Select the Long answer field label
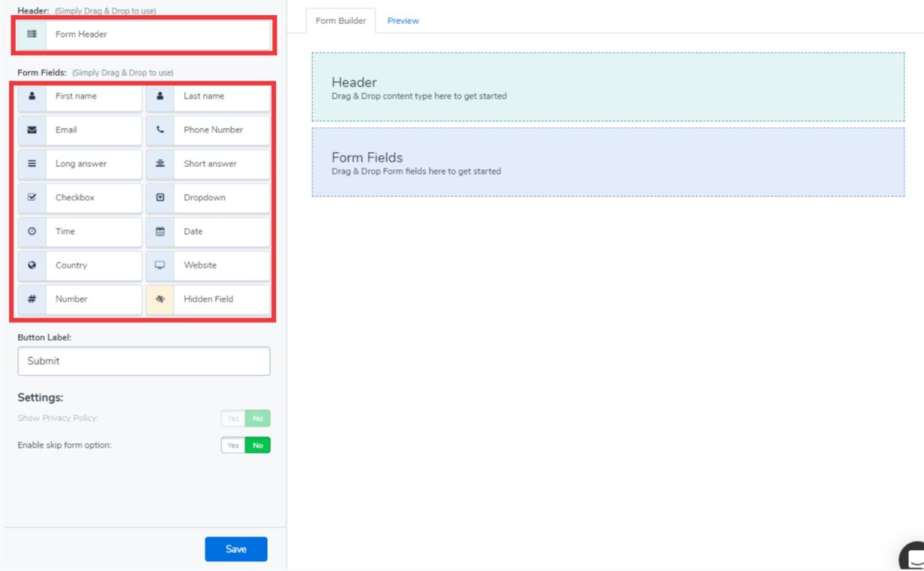This screenshot has height=571, width=924. click(x=81, y=164)
